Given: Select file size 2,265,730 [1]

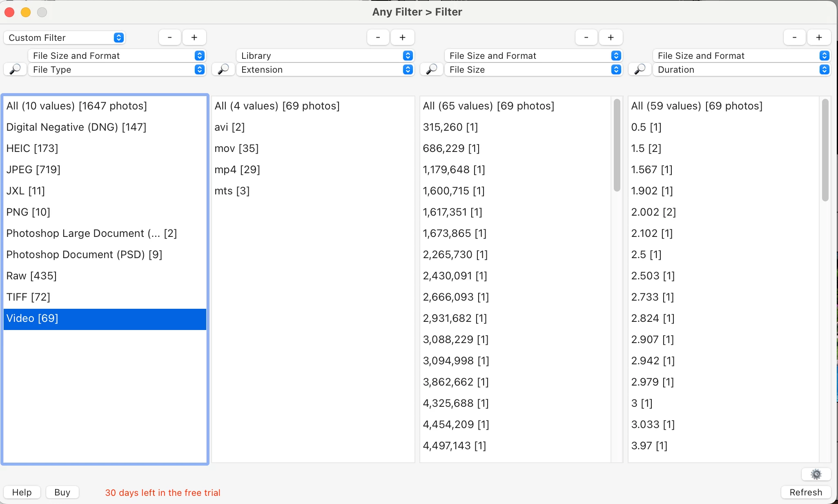Looking at the screenshot, I should (515, 255).
